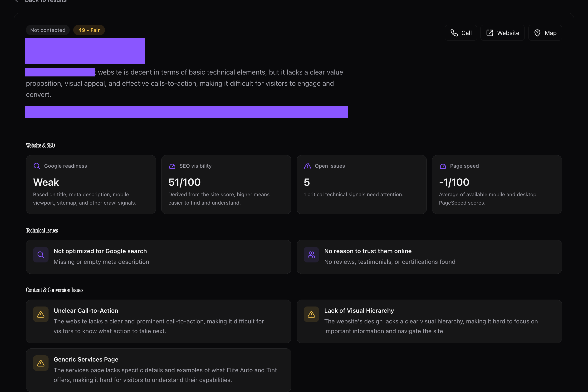The image size is (588, 392).
Task: Click the SEO visibility gauge icon
Action: click(172, 166)
